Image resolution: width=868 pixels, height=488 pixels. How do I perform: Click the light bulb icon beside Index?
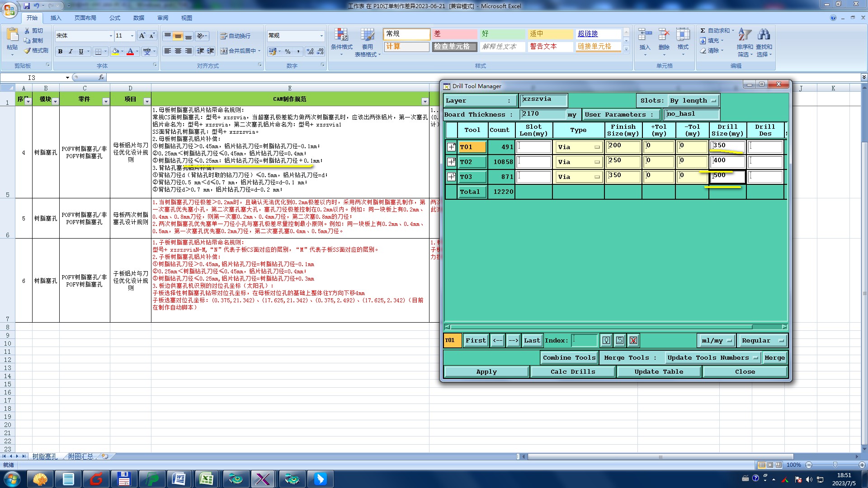coord(606,340)
